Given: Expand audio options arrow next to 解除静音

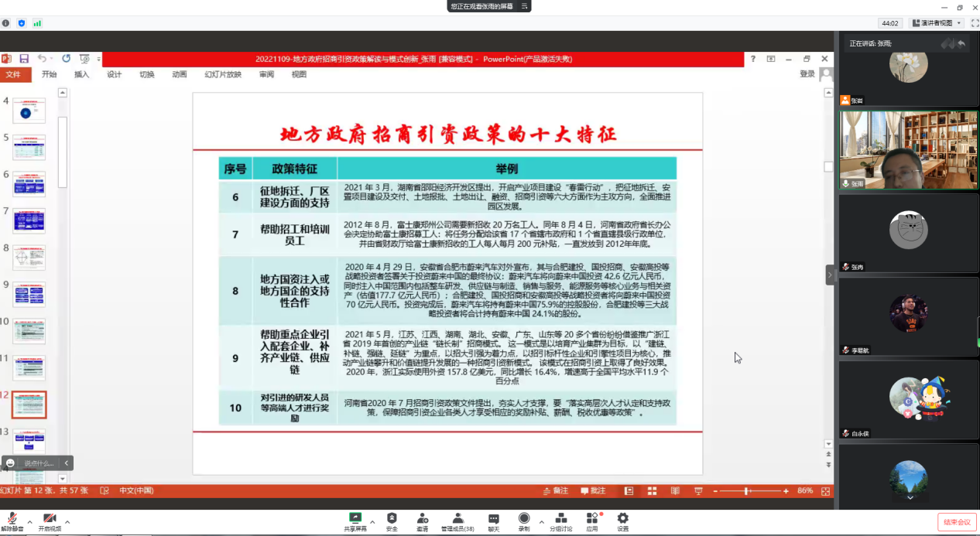Looking at the screenshot, I should (x=29, y=521).
